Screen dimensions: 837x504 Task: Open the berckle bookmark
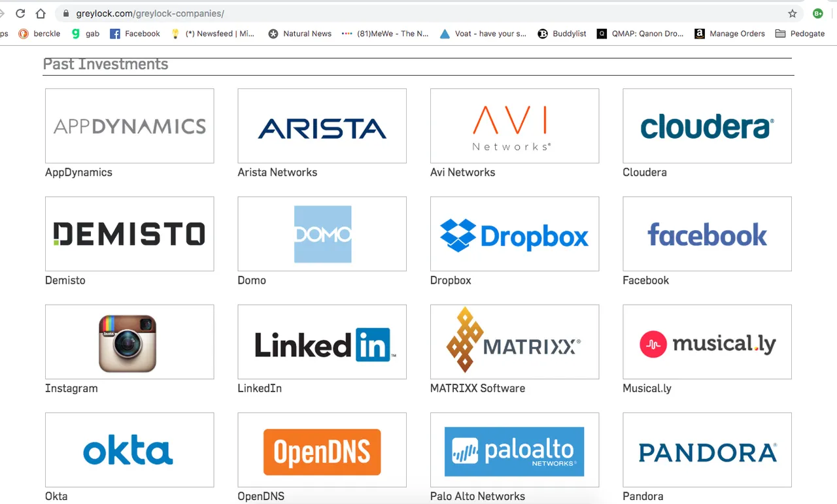tap(39, 33)
